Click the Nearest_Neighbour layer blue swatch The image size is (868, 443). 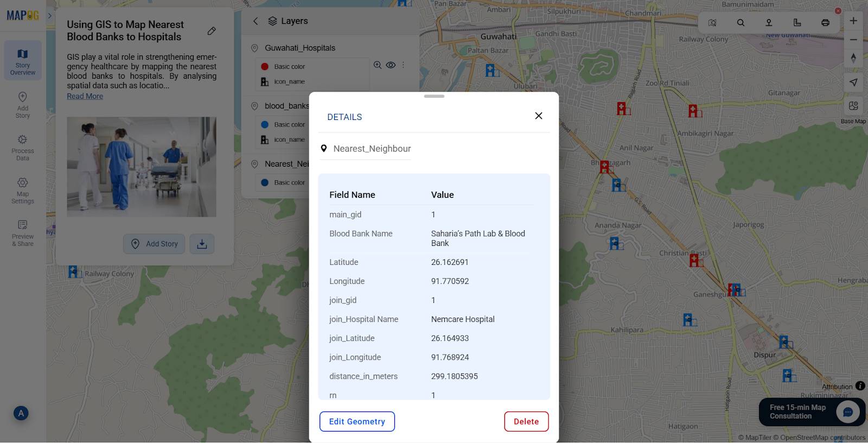point(265,182)
